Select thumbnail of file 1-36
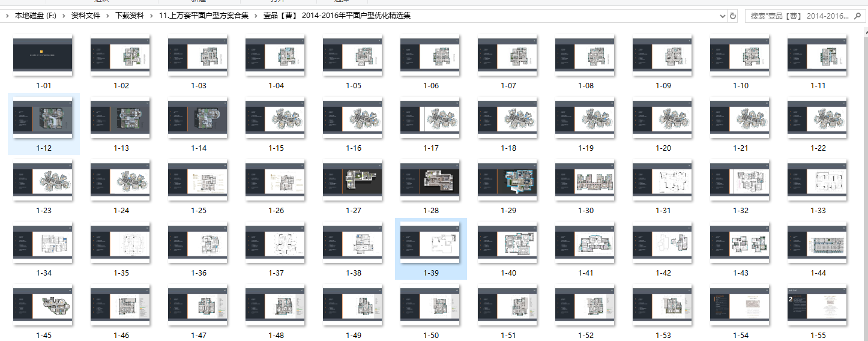Image resolution: width=868 pixels, height=341 pixels. click(197, 242)
